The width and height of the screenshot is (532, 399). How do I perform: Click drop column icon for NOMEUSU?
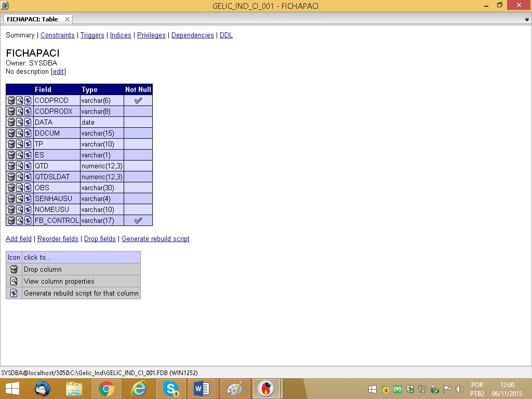[11, 209]
